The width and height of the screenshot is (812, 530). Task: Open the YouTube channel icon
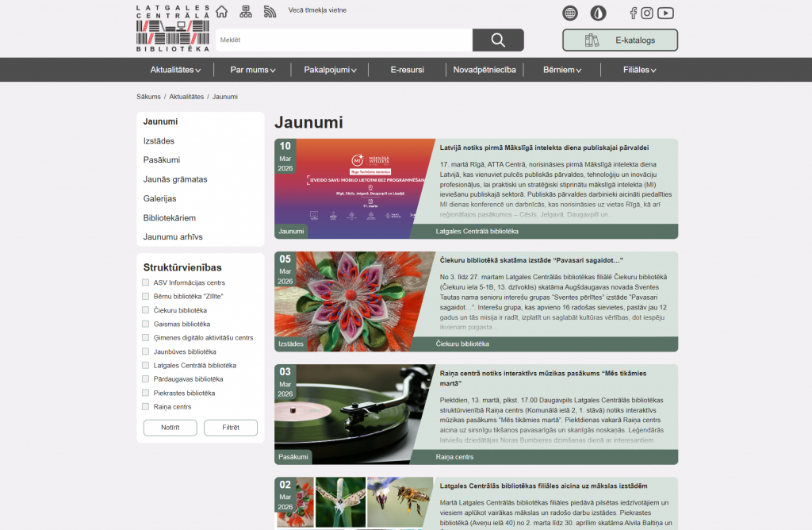pos(665,13)
